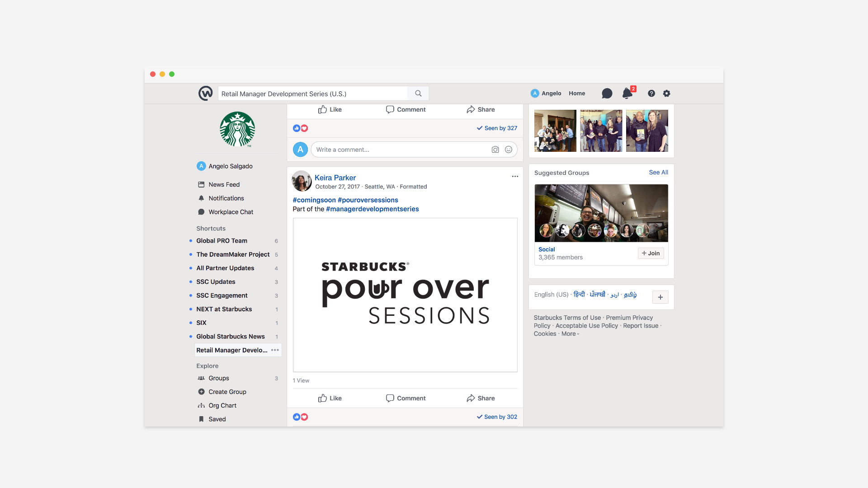This screenshot has height=488, width=868.
Task: Open SSC Updates shortcut
Action: coord(216,282)
